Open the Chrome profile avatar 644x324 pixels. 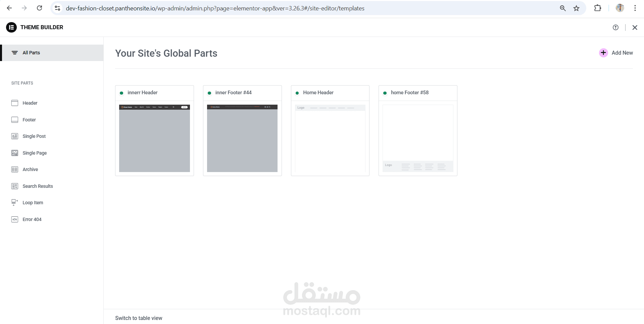pyautogui.click(x=620, y=8)
